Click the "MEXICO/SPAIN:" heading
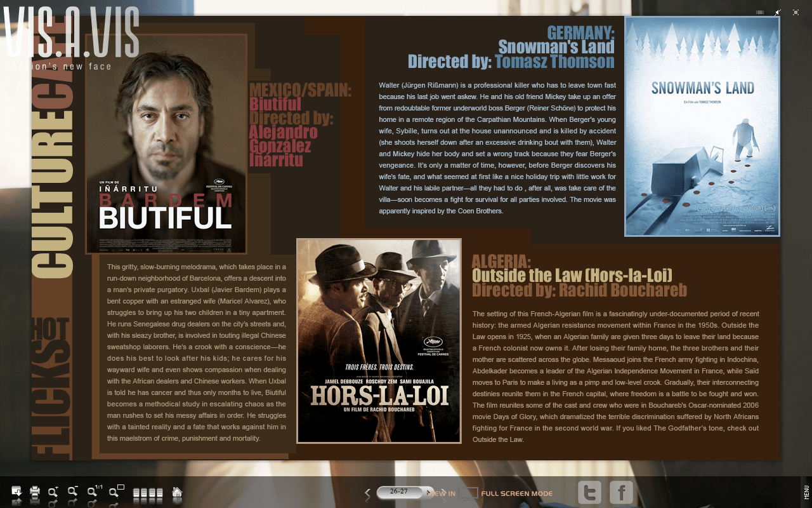This screenshot has height=508, width=812. point(300,90)
